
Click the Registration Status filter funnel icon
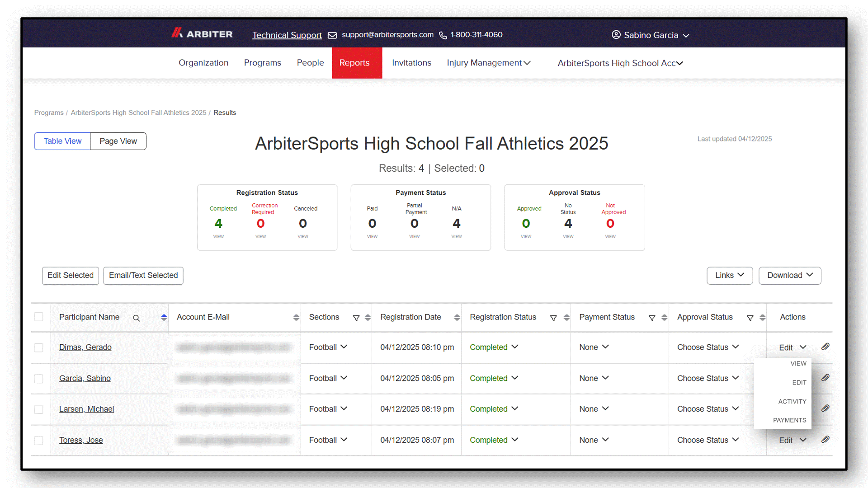coord(553,318)
